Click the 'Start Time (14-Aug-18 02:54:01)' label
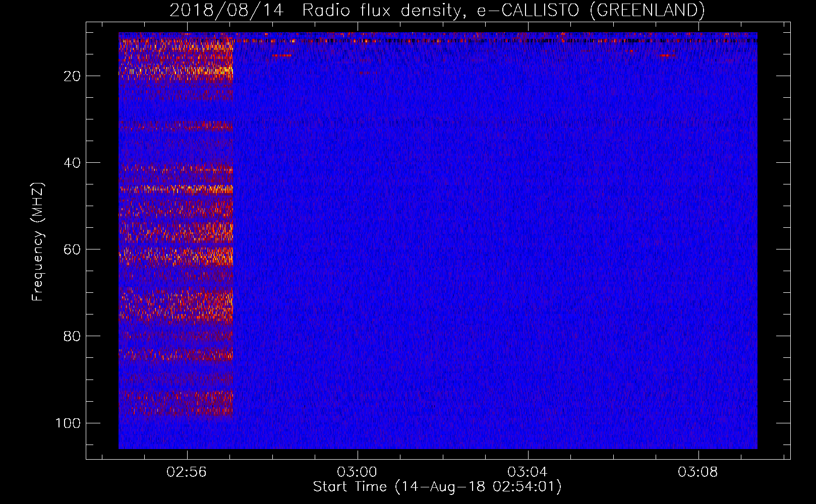816x504 pixels. (x=437, y=487)
